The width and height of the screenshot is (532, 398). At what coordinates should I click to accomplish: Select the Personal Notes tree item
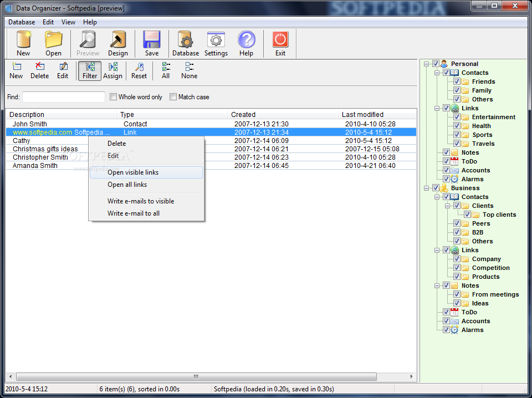470,152
